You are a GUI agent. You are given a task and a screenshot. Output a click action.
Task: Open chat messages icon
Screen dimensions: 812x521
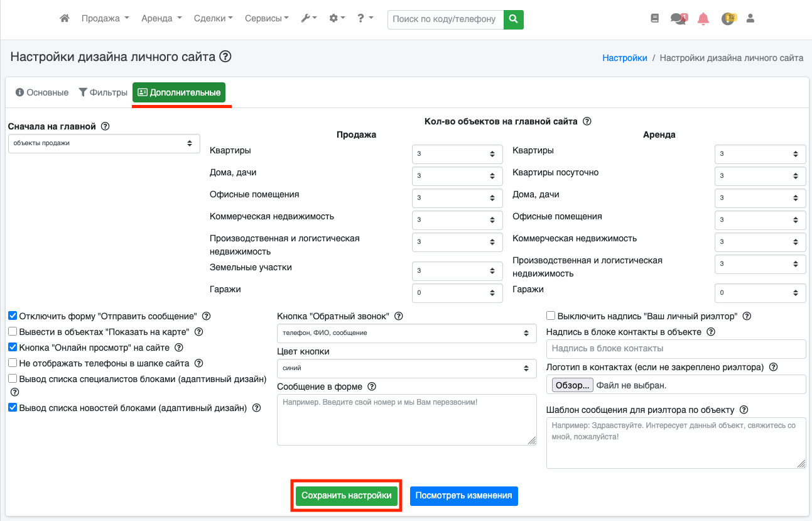tap(678, 19)
